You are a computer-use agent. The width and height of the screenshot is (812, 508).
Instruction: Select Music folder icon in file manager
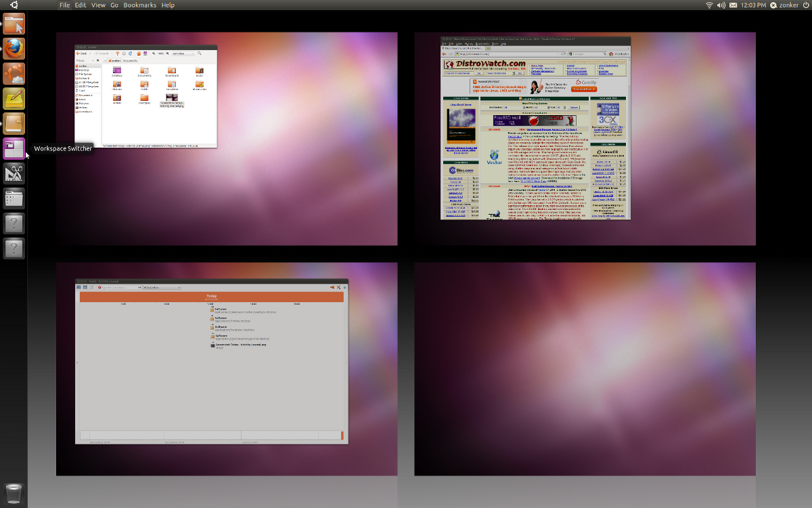200,72
